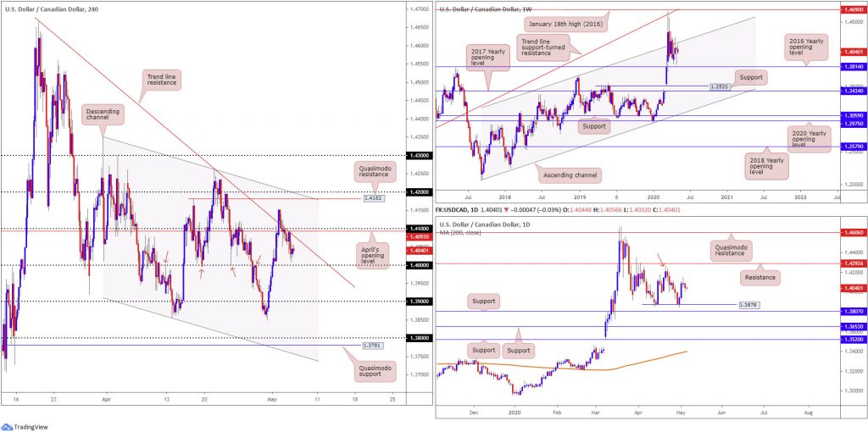This screenshot has height=432, width=868.
Task: Select the 'Trend line resistance' callout on 240 chart
Action: tap(159, 80)
